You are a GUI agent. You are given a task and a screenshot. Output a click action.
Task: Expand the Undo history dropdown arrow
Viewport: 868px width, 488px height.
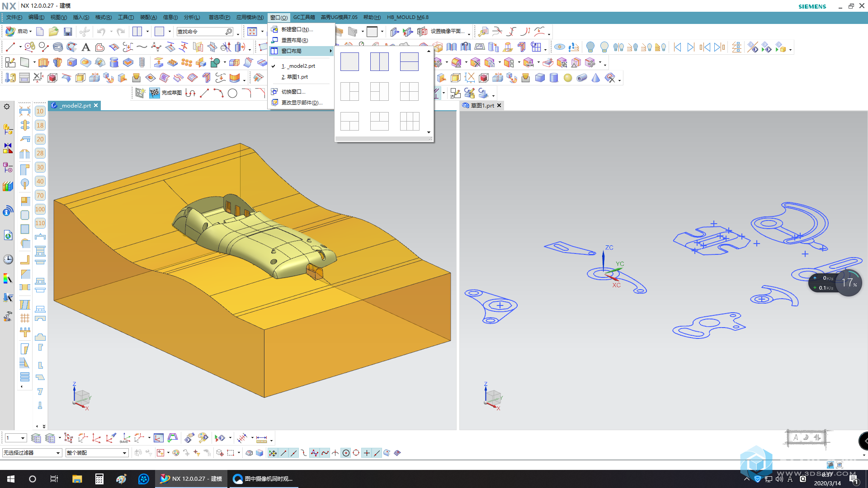tap(111, 32)
